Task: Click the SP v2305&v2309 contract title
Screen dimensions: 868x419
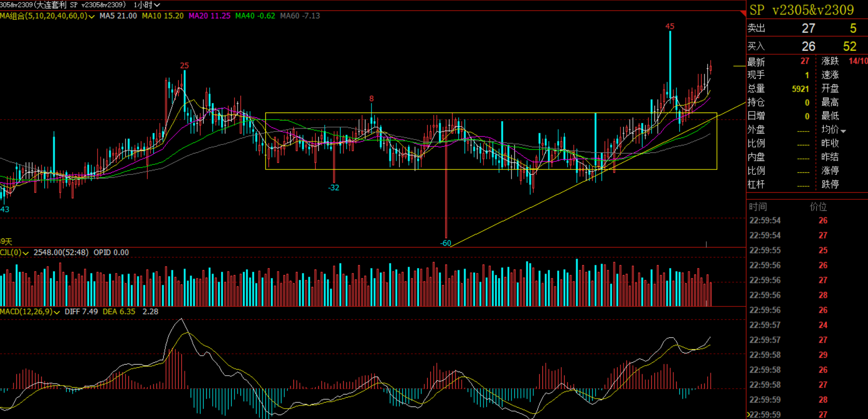Action: (801, 10)
